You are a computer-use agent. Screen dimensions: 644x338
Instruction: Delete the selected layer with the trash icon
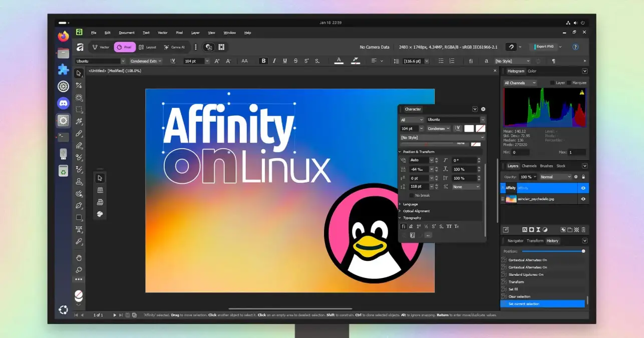click(x=583, y=229)
